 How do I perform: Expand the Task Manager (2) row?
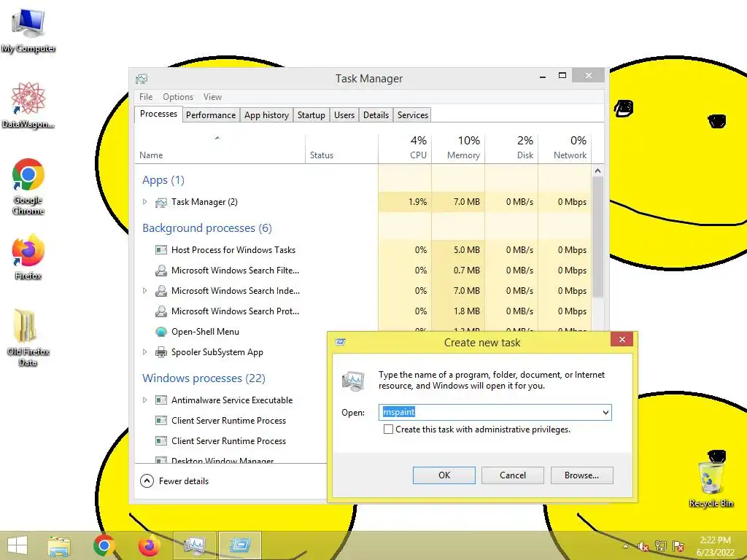pos(145,202)
